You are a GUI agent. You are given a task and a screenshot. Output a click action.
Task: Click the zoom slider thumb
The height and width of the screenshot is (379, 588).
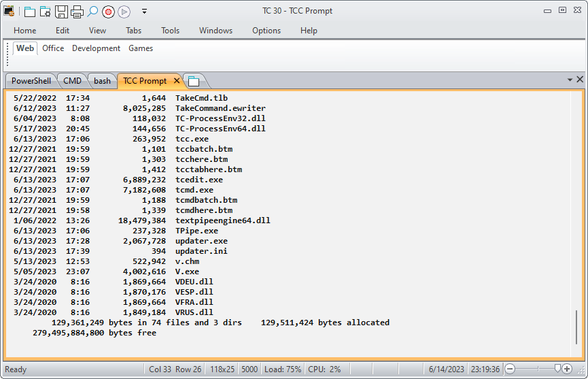click(557, 369)
